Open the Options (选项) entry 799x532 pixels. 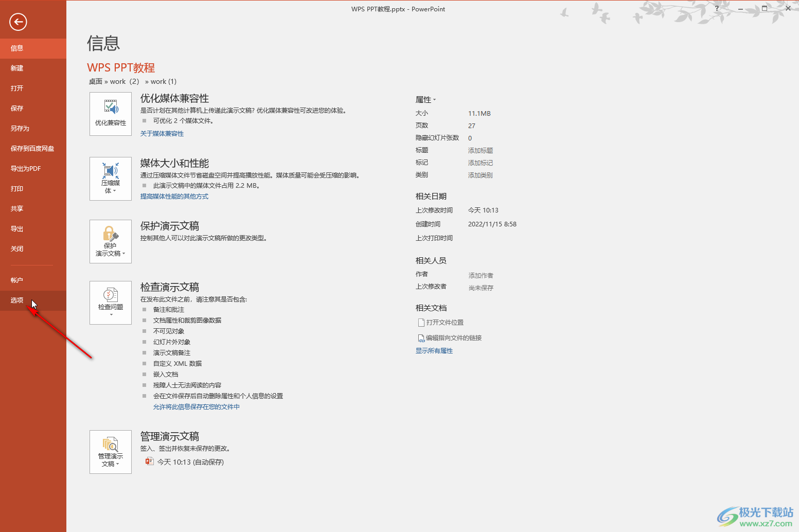coord(33,300)
